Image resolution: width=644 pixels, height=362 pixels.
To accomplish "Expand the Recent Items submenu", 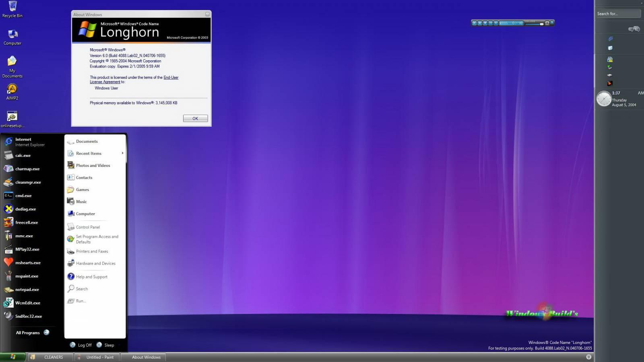I will click(95, 153).
